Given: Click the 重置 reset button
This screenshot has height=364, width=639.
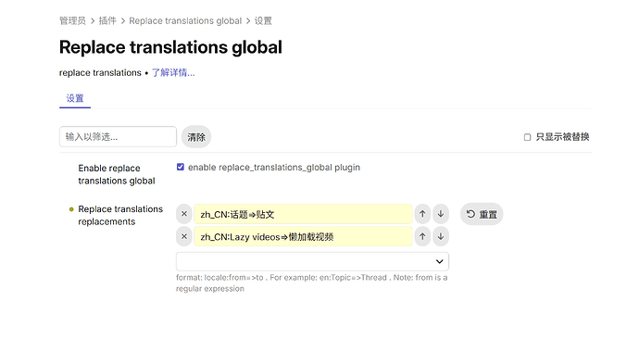Looking at the screenshot, I should [482, 214].
